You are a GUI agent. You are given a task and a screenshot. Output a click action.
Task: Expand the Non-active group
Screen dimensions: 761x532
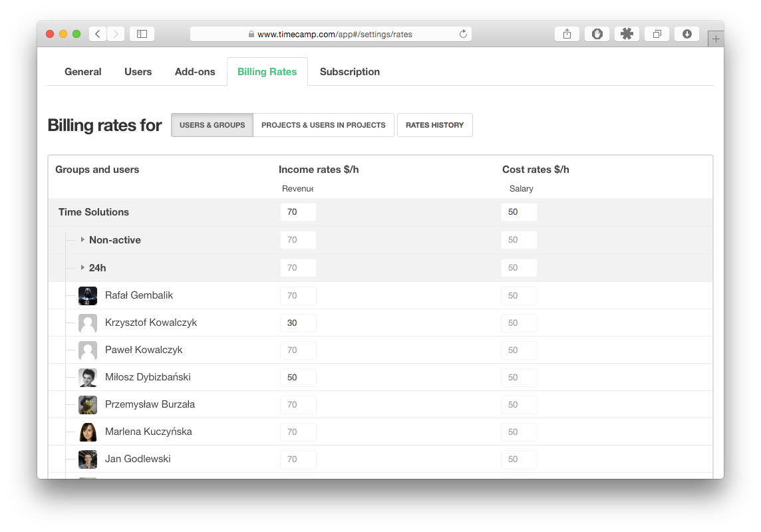[x=82, y=239]
